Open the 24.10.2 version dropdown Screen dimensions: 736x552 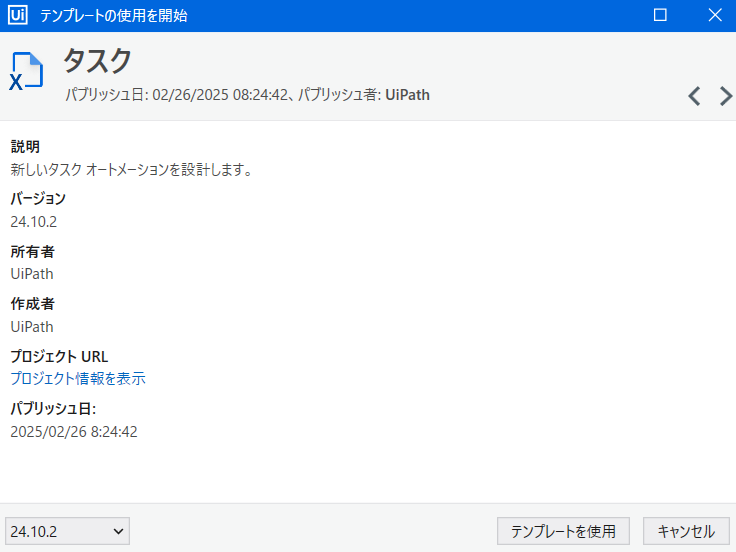67,531
